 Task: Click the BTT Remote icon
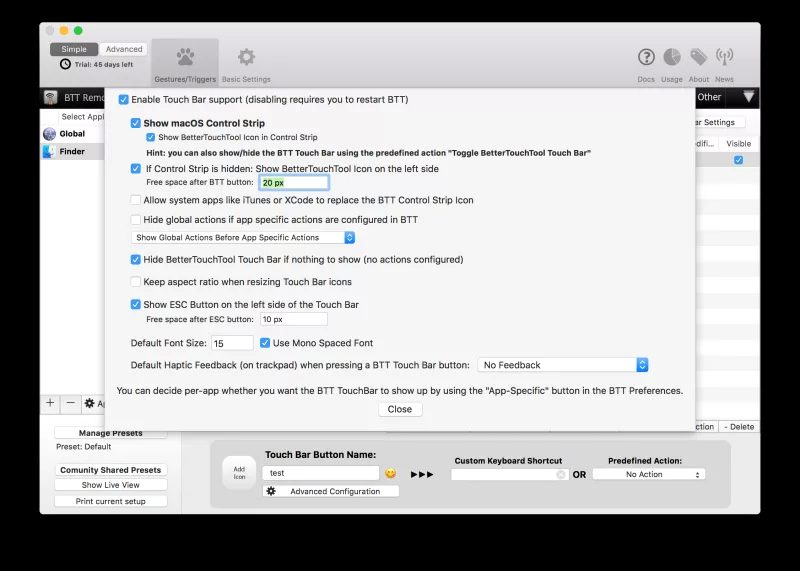[x=51, y=97]
